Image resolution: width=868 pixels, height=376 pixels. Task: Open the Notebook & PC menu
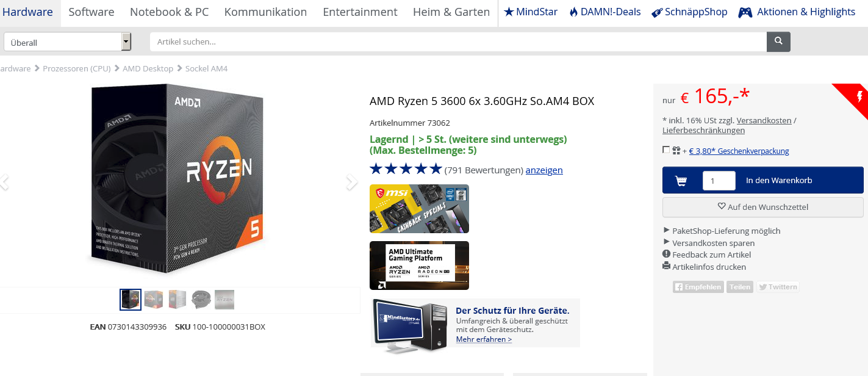[x=169, y=12]
